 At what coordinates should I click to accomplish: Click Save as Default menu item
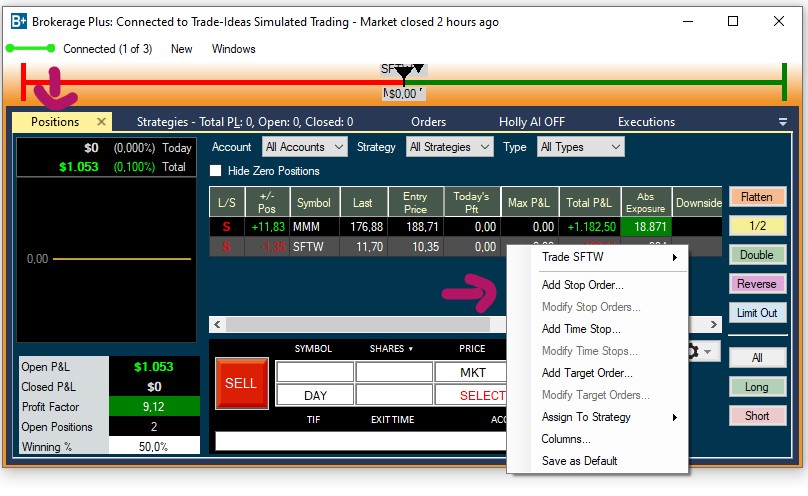(579, 461)
